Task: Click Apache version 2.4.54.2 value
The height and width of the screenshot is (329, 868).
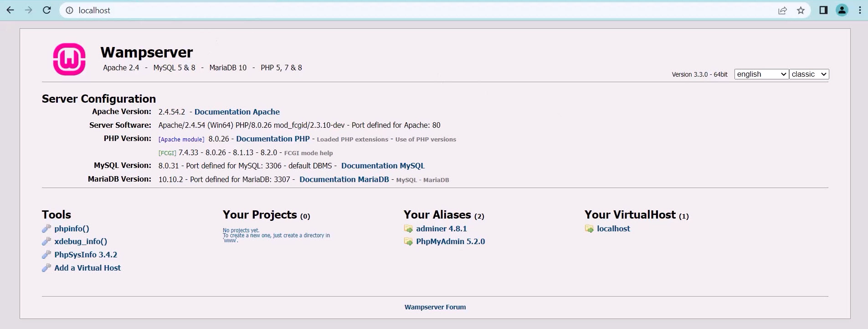Action: point(172,112)
